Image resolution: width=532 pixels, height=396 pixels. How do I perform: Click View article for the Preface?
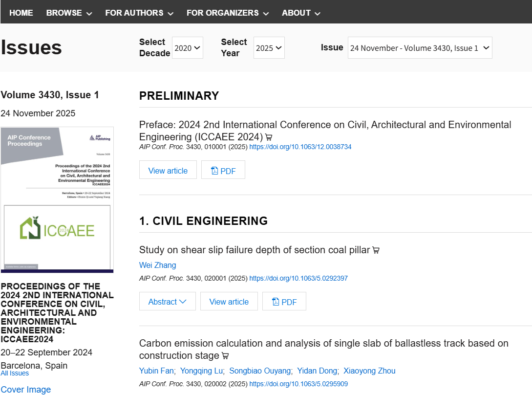tap(168, 171)
